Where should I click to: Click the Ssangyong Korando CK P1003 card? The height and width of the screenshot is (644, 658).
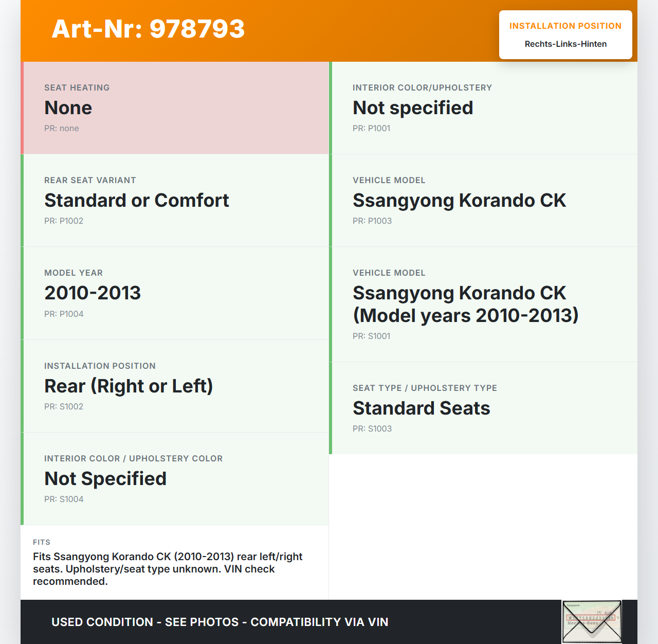point(484,201)
